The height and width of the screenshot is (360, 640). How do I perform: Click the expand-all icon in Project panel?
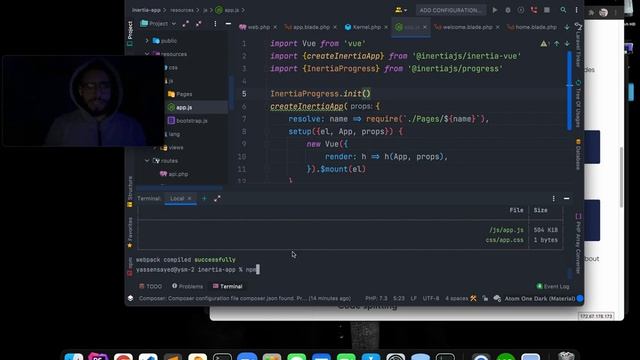[186, 24]
